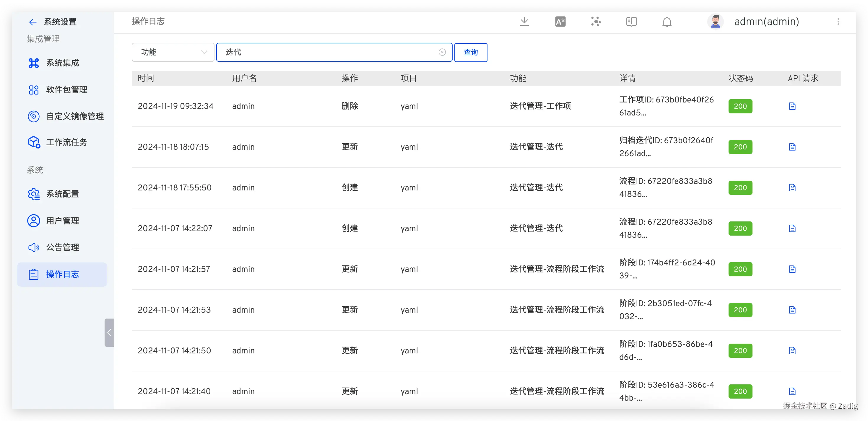Open 系统集成 in the sidebar
Screen dimensions: 868x421
(62, 63)
